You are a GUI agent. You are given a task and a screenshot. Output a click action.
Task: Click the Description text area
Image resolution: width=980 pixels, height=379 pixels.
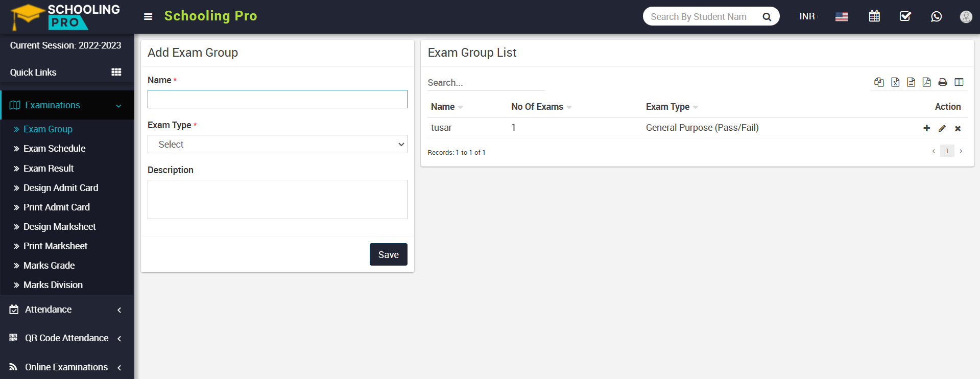pos(277,199)
